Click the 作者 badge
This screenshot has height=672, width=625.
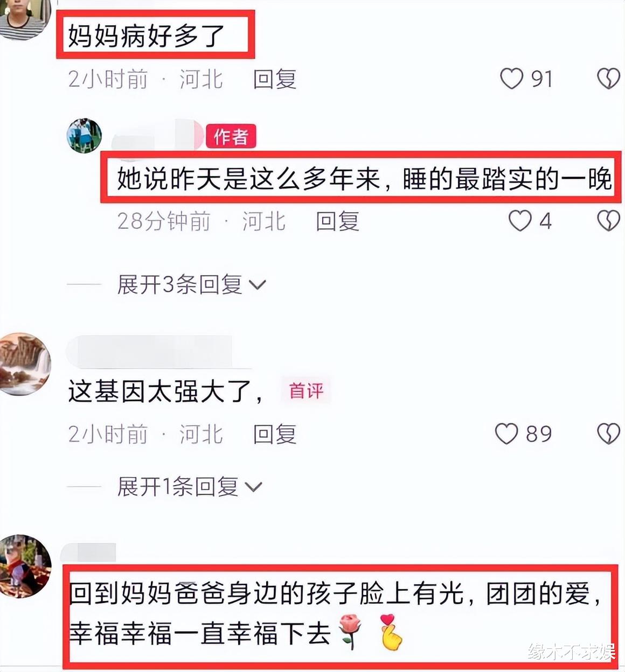point(231,136)
